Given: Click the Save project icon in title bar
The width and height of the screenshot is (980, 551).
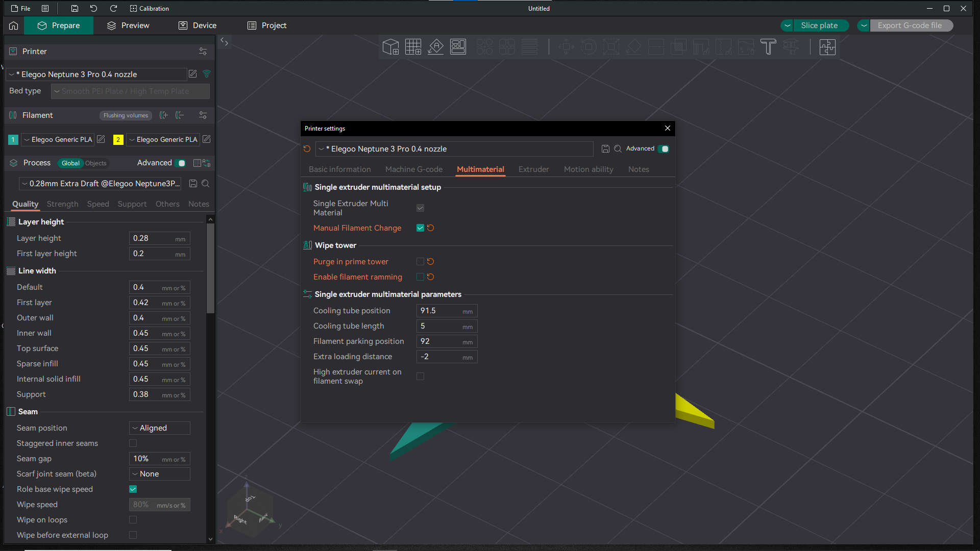Looking at the screenshot, I should click(75, 8).
